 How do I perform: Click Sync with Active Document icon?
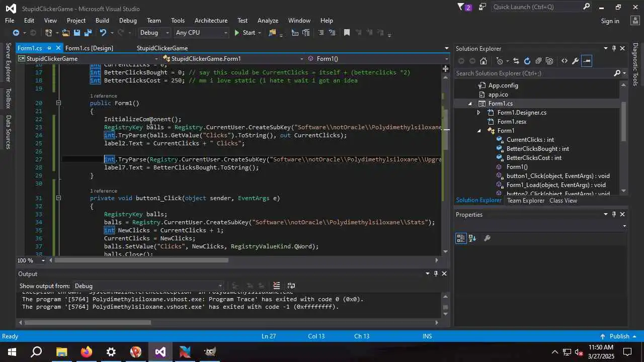(516, 61)
